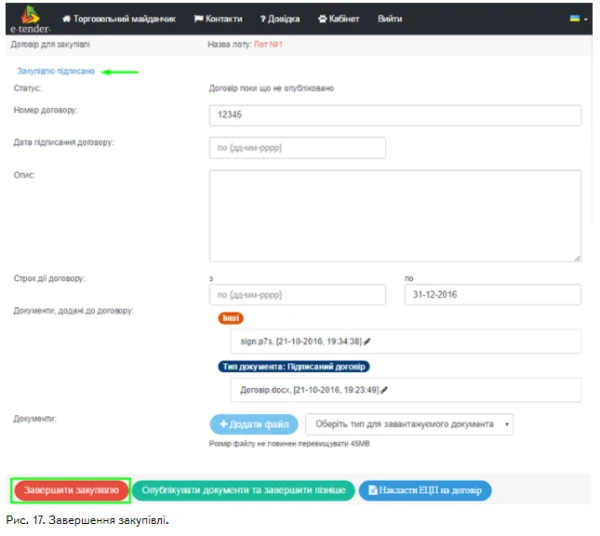Focus the Номер договору field
Image resolution: width=600 pixels, height=536 pixels.
coord(395,116)
